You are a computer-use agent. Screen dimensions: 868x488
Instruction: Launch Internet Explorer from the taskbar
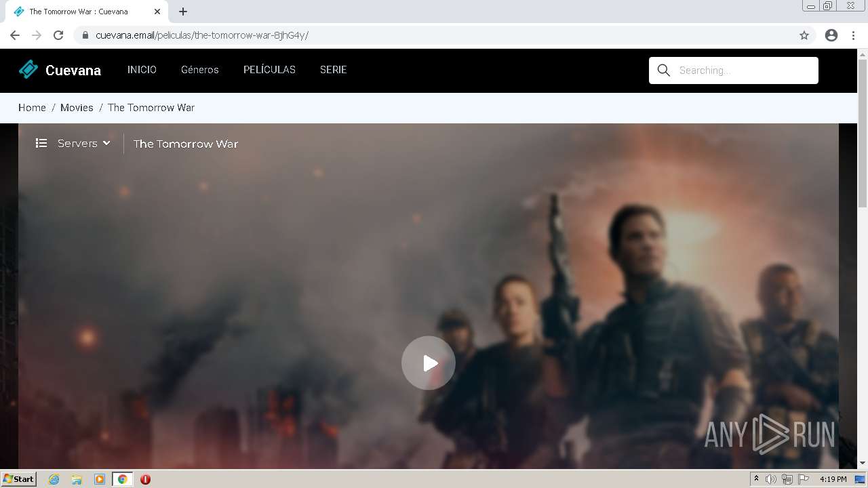[x=54, y=479]
